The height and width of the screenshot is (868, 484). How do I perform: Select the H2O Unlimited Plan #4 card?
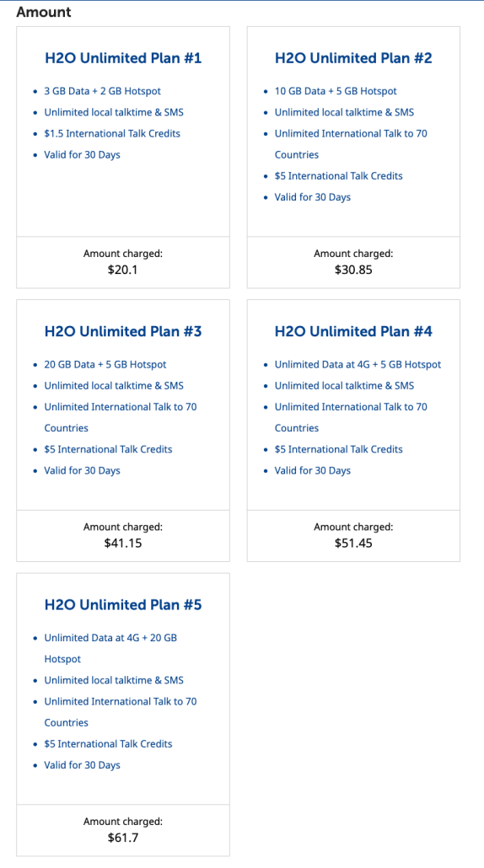353,431
